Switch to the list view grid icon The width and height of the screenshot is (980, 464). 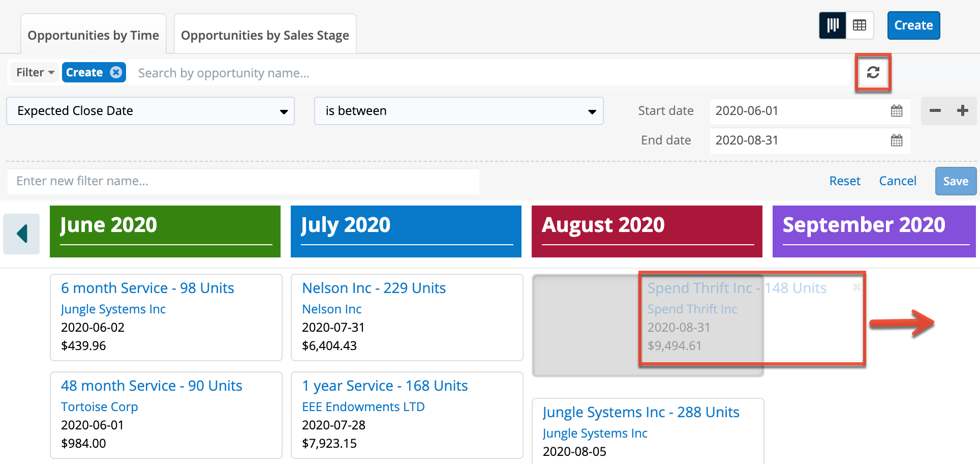pyautogui.click(x=860, y=25)
